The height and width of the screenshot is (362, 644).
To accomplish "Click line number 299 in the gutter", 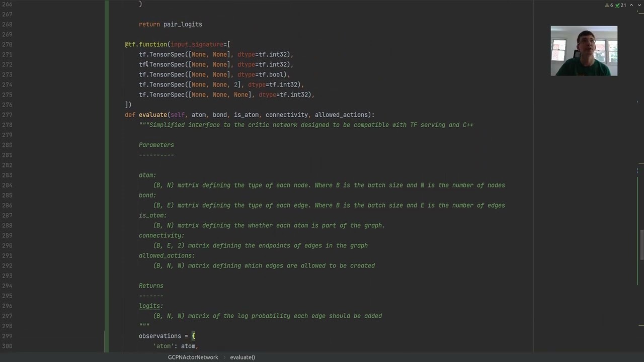I will [7, 336].
